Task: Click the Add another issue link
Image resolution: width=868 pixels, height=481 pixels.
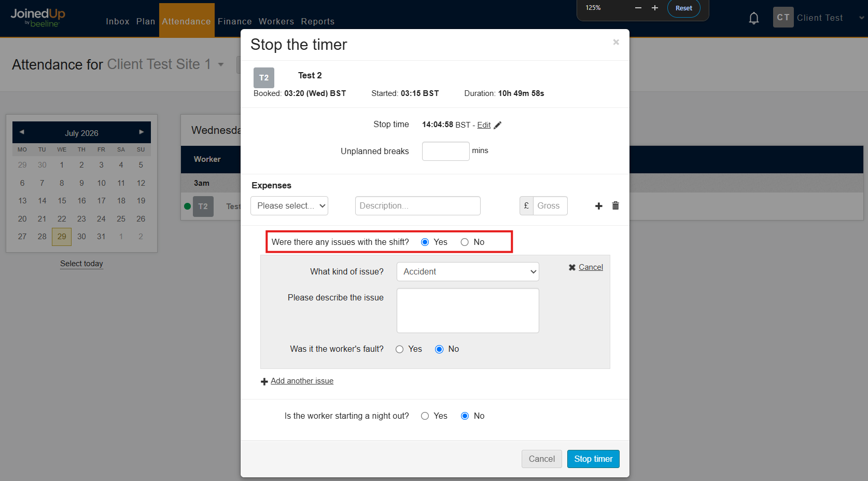Action: point(302,381)
